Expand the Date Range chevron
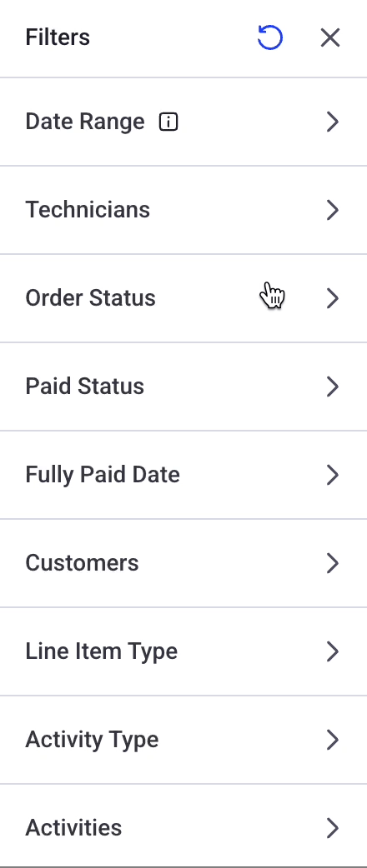 (x=332, y=122)
